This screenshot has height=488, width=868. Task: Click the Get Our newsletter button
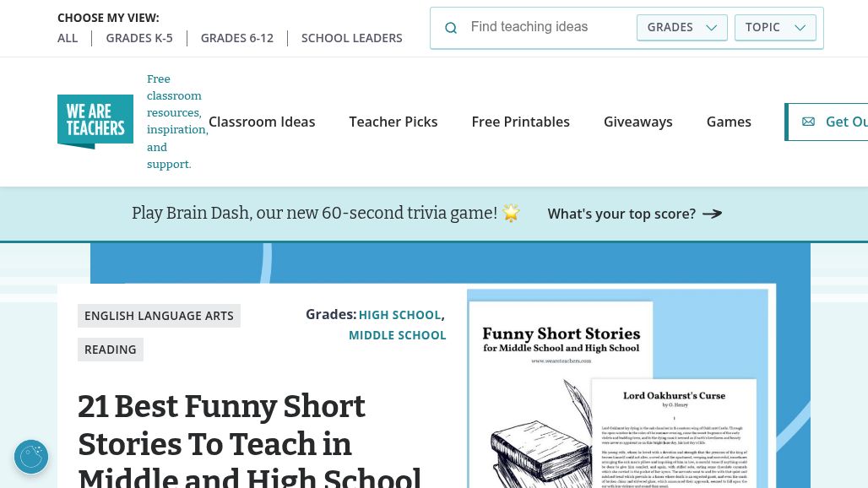(x=827, y=122)
